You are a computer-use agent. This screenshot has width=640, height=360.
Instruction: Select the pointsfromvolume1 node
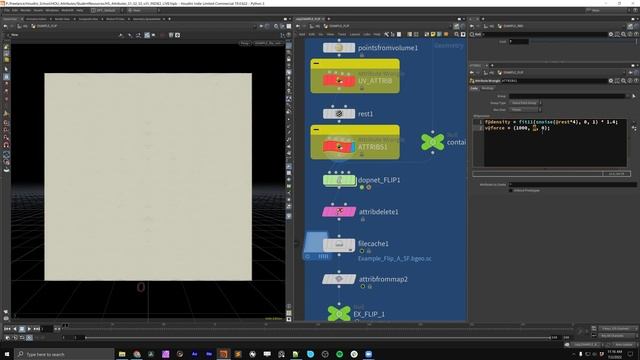(x=339, y=48)
